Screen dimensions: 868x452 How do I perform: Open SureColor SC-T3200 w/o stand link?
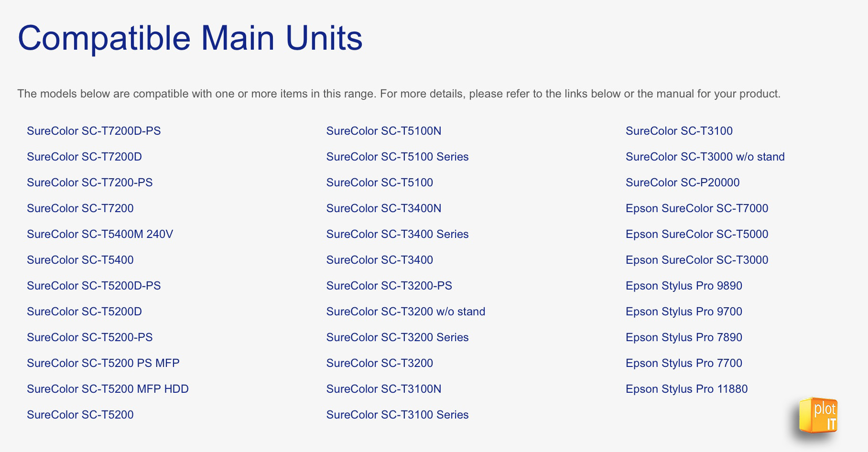(x=406, y=312)
